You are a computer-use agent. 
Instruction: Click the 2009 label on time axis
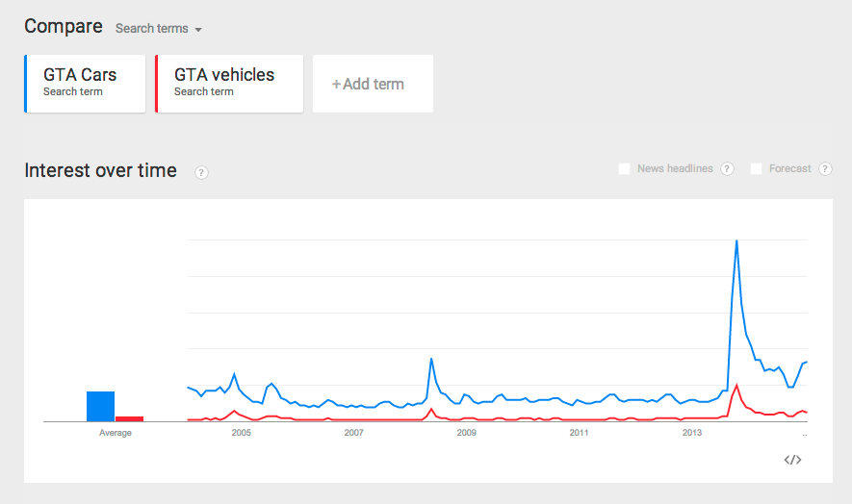pos(466,433)
